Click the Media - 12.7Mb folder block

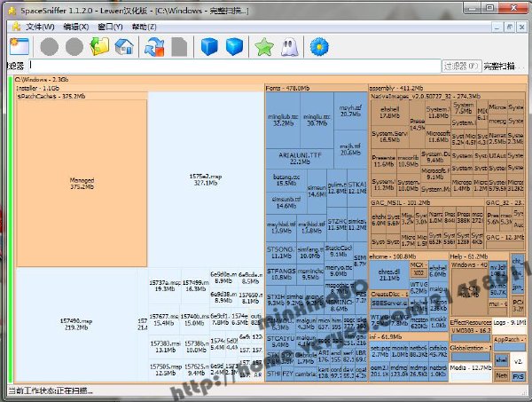tap(471, 372)
